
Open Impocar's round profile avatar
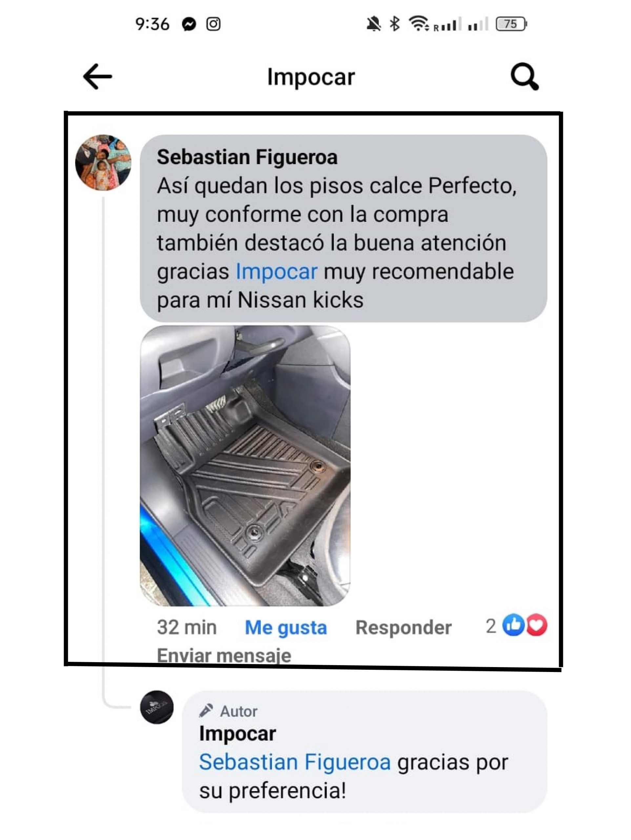(157, 707)
